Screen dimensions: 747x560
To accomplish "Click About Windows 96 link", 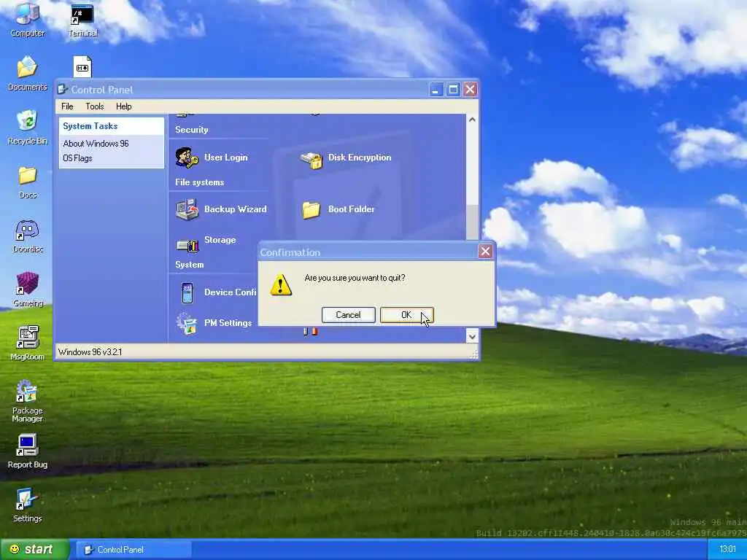I will coord(96,144).
